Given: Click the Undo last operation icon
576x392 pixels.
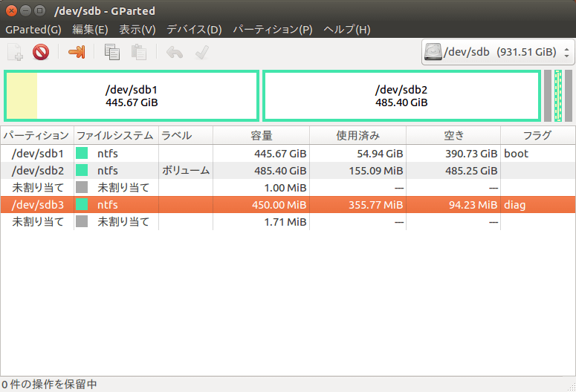Looking at the screenshot, I should tap(175, 53).
